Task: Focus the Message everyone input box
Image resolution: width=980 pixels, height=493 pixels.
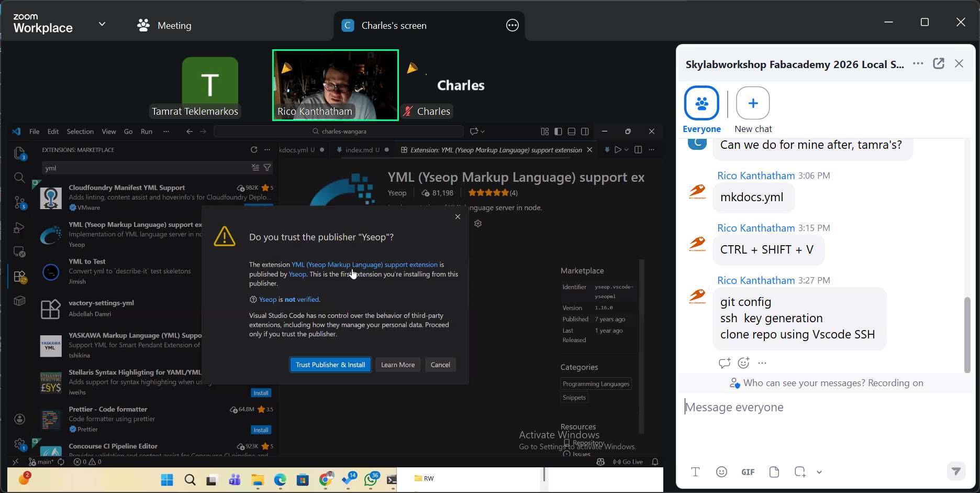Action: point(825,407)
